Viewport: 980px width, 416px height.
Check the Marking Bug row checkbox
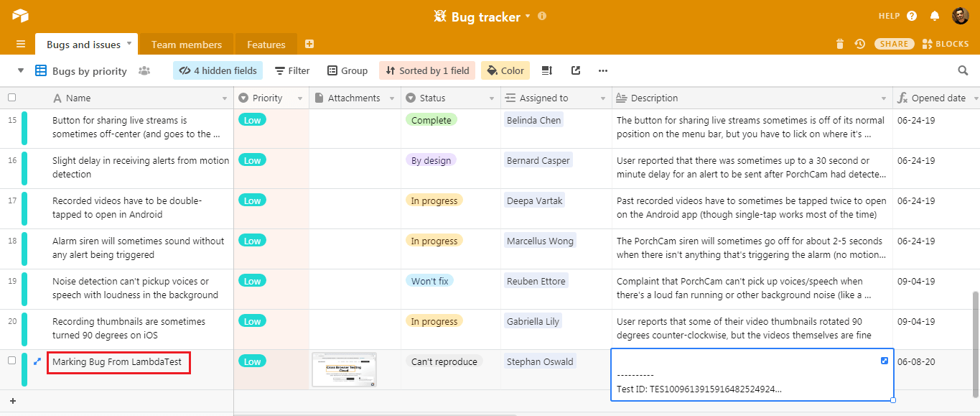[11, 361]
